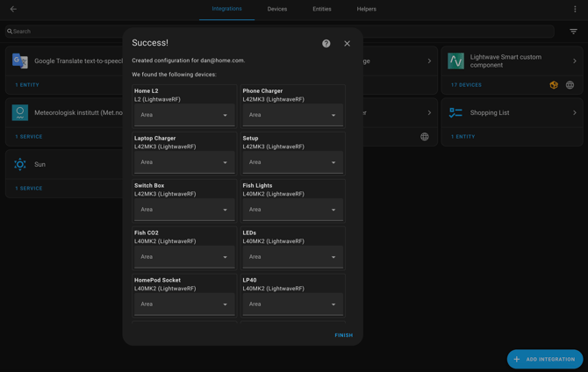
Task: Switch to the Helpers tab
Action: pyautogui.click(x=366, y=9)
